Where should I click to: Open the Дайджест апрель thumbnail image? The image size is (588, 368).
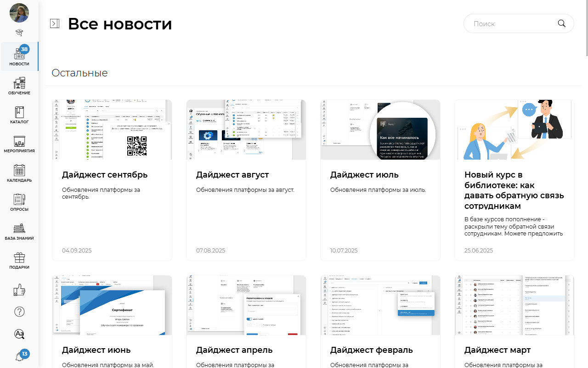[246, 305]
